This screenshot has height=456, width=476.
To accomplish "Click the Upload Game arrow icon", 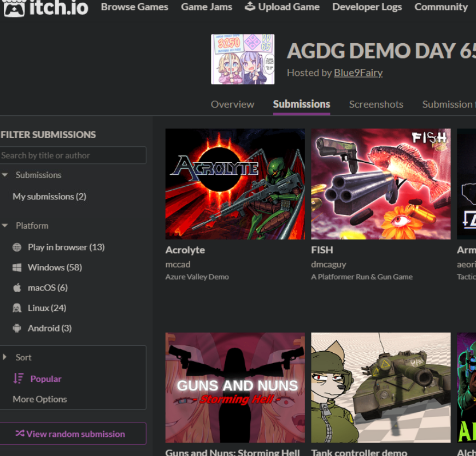I will point(250,7).
